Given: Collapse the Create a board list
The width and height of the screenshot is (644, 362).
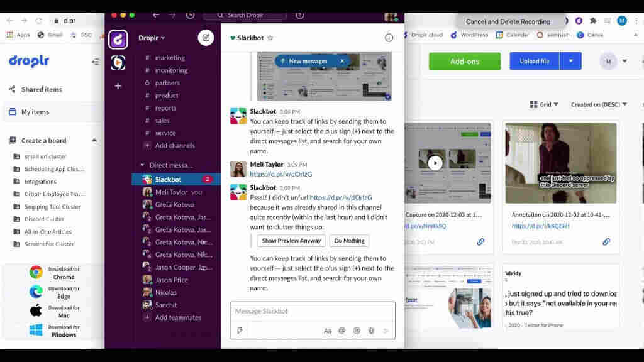Looking at the screenshot, I should [94, 140].
